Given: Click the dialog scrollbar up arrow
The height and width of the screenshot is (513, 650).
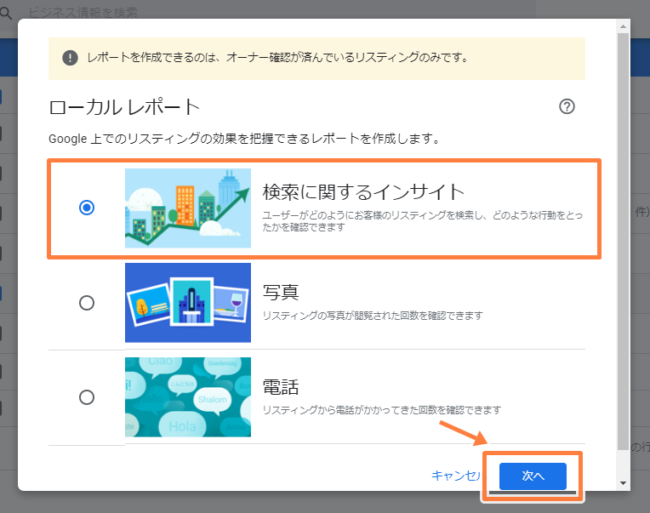Looking at the screenshot, I should (x=623, y=27).
